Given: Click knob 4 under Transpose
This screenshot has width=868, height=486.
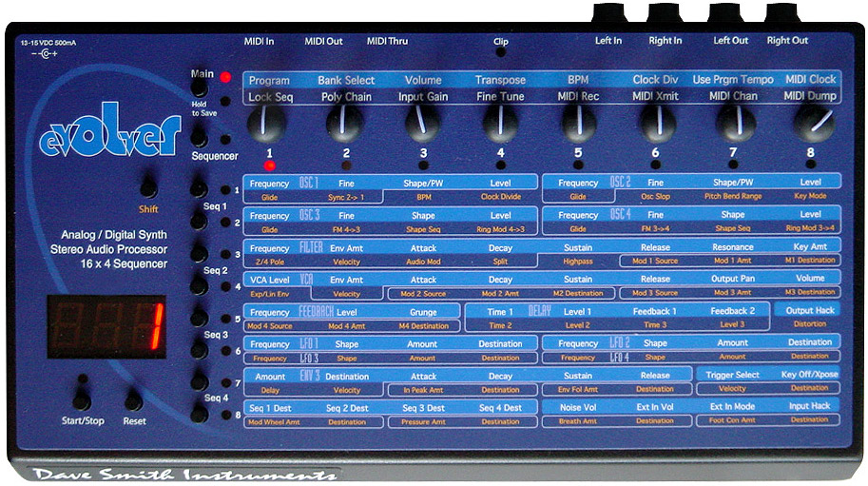Looking at the screenshot, I should (500, 123).
